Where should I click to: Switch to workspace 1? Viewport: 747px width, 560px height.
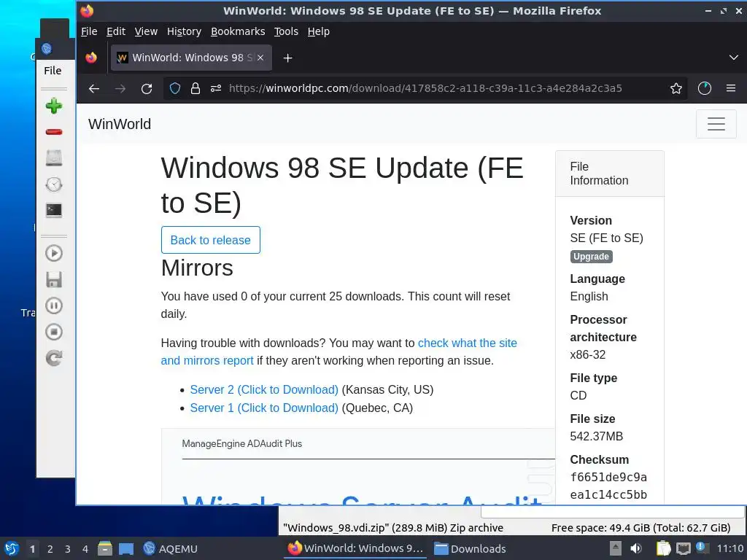32,549
